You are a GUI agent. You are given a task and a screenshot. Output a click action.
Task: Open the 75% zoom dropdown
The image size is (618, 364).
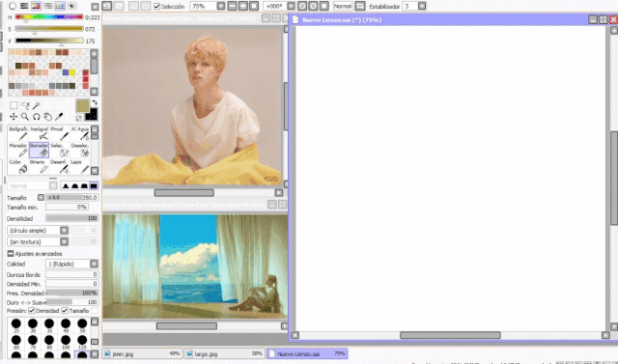(221, 7)
